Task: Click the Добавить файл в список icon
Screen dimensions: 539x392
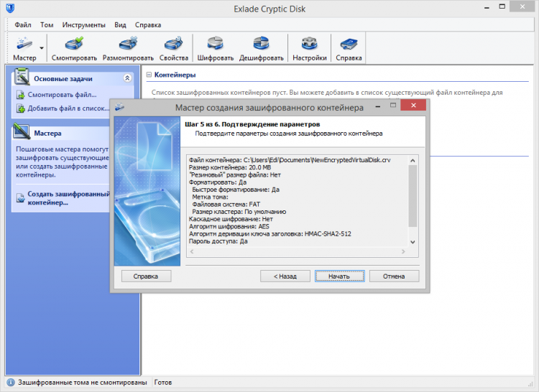Action: 21,108
